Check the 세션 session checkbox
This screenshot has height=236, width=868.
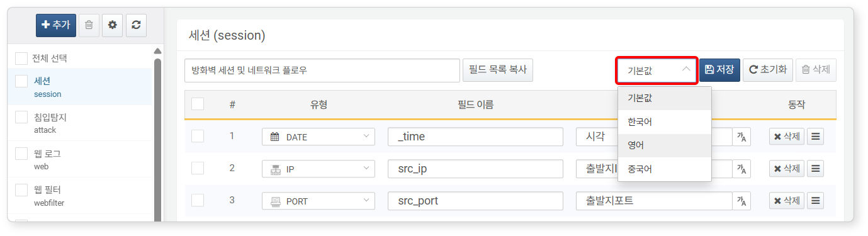tap(21, 81)
